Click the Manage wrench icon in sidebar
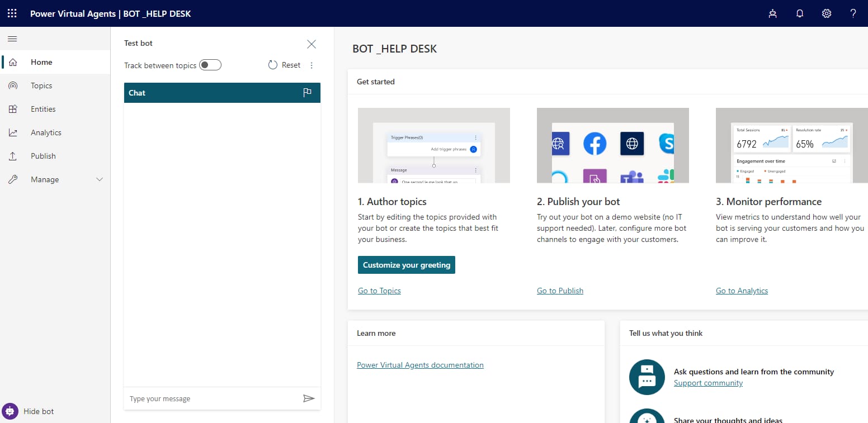The height and width of the screenshot is (423, 868). 13,179
